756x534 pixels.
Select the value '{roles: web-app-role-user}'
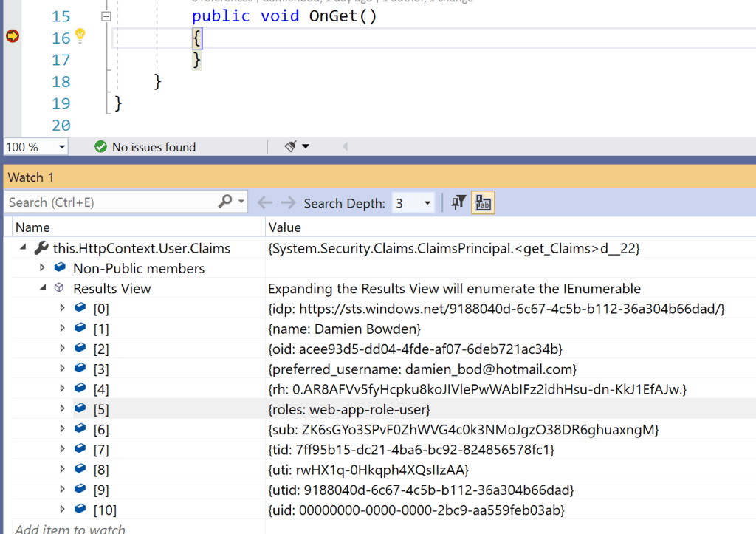pyautogui.click(x=349, y=409)
